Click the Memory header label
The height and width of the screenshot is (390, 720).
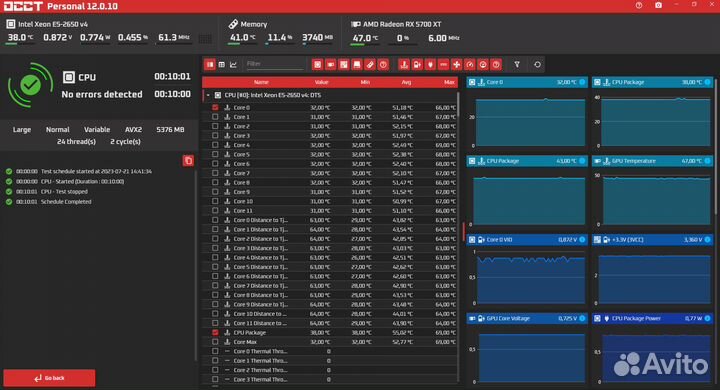click(x=253, y=24)
